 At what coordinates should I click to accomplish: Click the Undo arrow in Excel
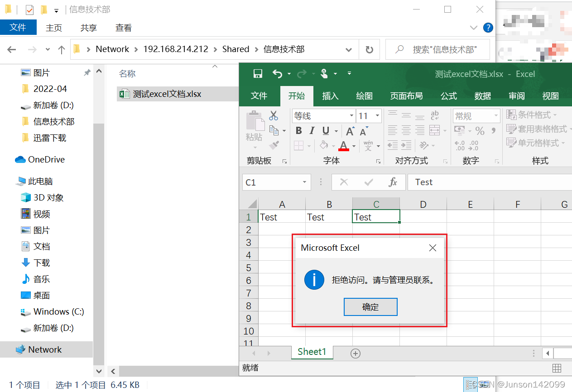click(278, 73)
